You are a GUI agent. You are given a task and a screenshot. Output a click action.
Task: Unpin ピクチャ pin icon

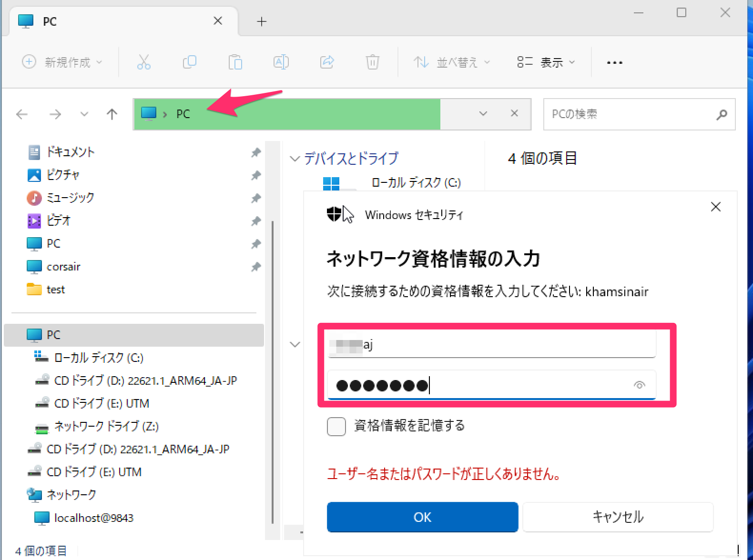(x=256, y=175)
